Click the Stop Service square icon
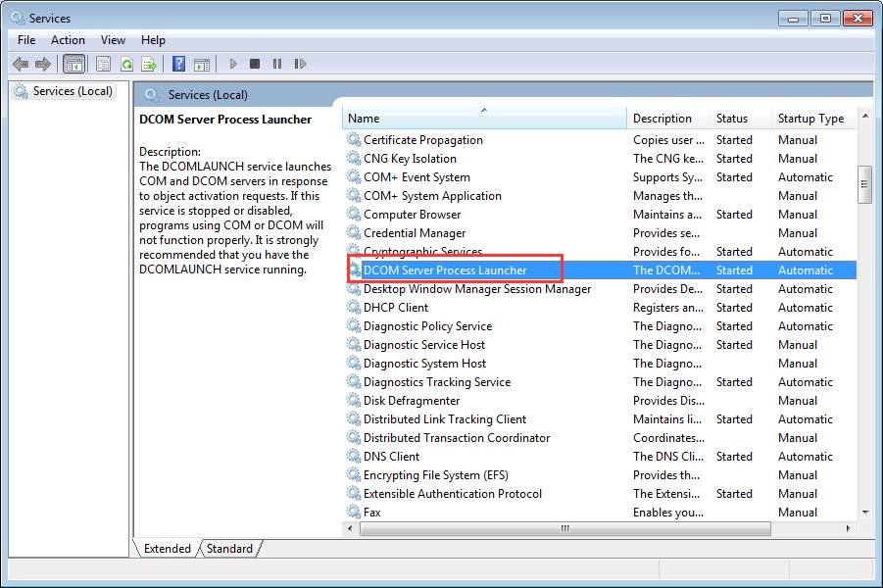883x588 pixels. point(255,64)
